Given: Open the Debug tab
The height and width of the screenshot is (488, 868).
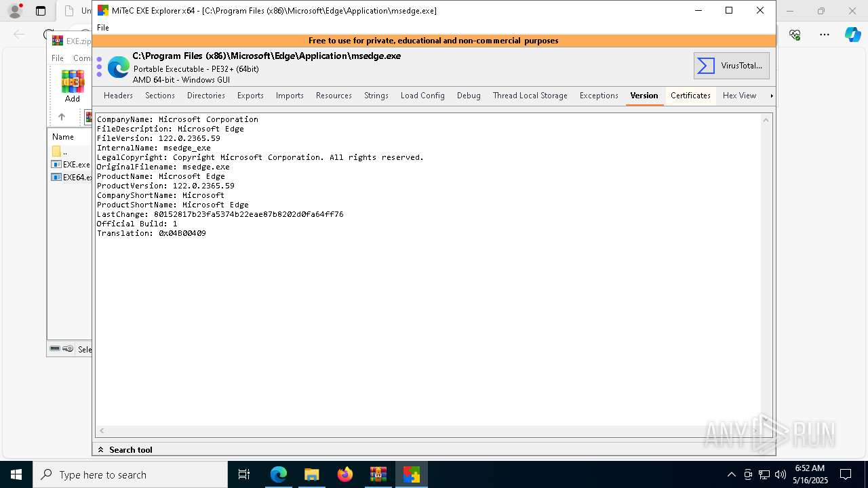Looking at the screenshot, I should [x=469, y=96].
